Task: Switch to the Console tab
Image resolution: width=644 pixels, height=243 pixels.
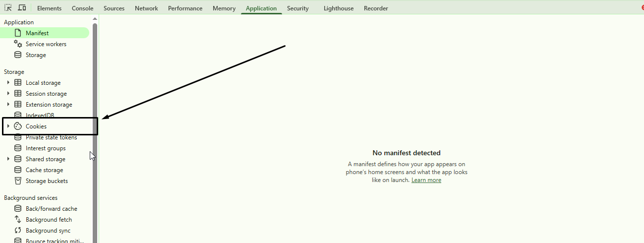Action: (x=82, y=8)
